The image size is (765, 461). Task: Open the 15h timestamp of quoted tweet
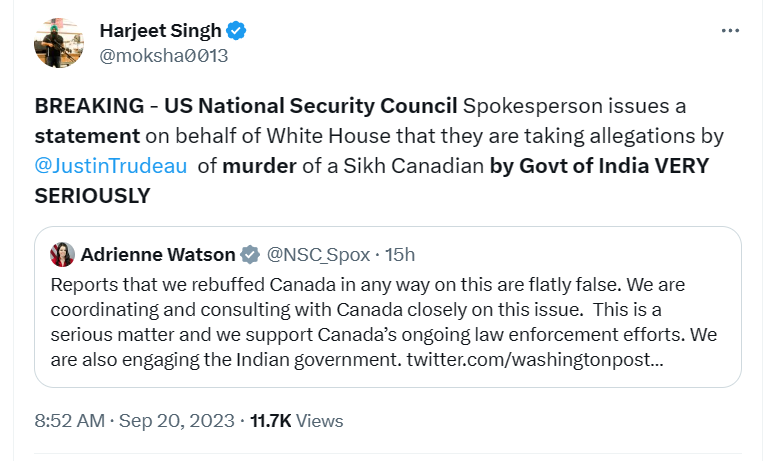[x=400, y=255]
